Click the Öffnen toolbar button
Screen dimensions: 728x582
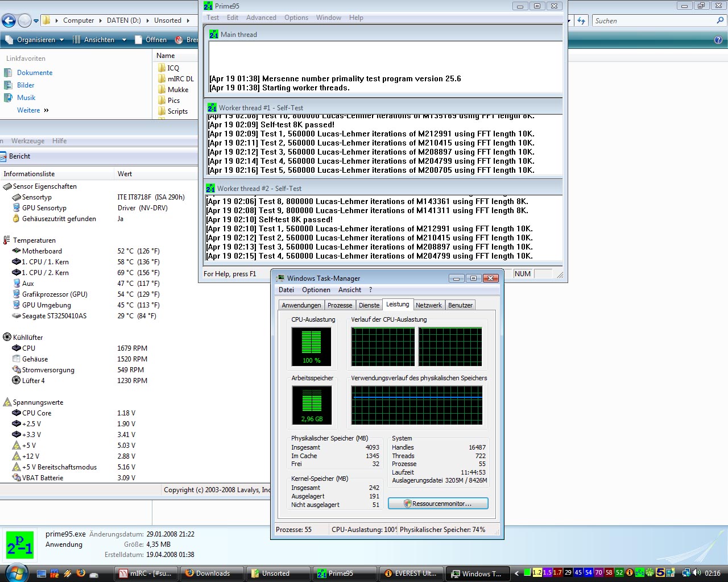click(x=151, y=40)
